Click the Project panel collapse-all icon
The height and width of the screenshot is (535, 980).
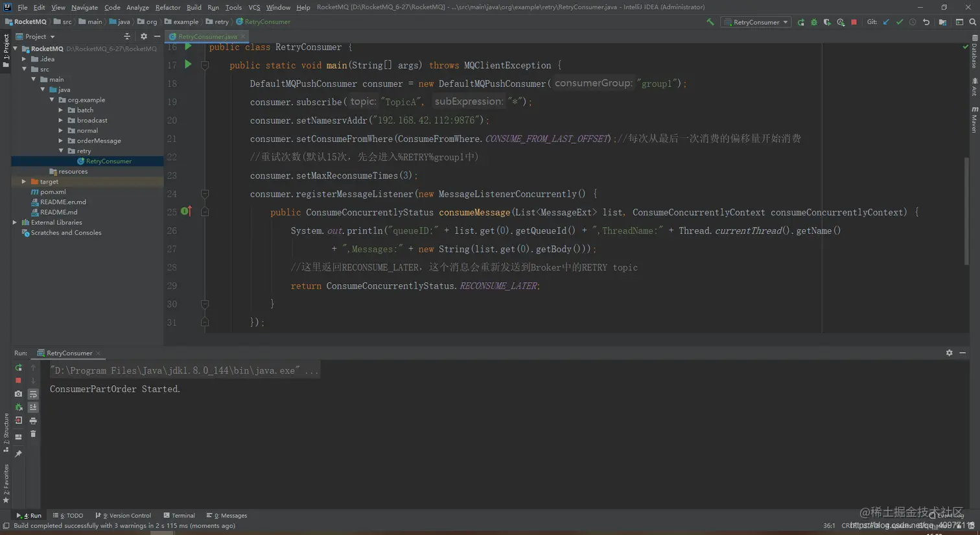[127, 37]
